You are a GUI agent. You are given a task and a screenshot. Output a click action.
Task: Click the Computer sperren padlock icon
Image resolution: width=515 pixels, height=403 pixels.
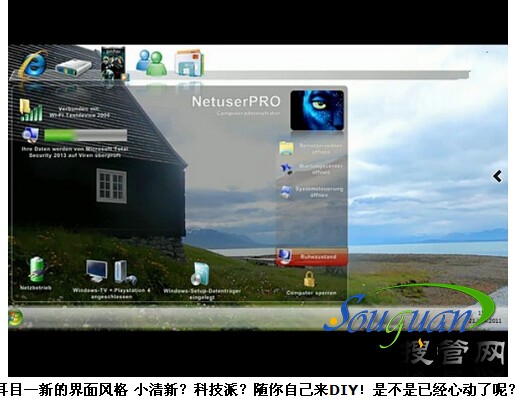(x=309, y=279)
